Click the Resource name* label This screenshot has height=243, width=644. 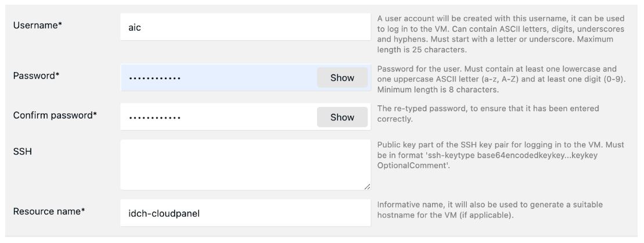coord(49,212)
